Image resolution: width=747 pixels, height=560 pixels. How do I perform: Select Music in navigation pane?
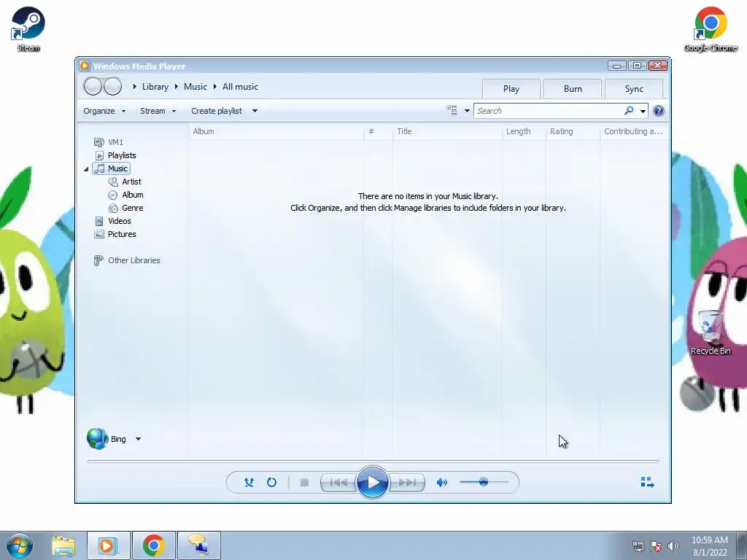(x=111, y=168)
